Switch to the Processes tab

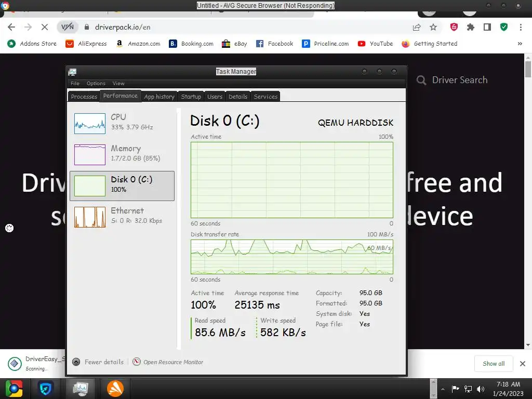84,97
